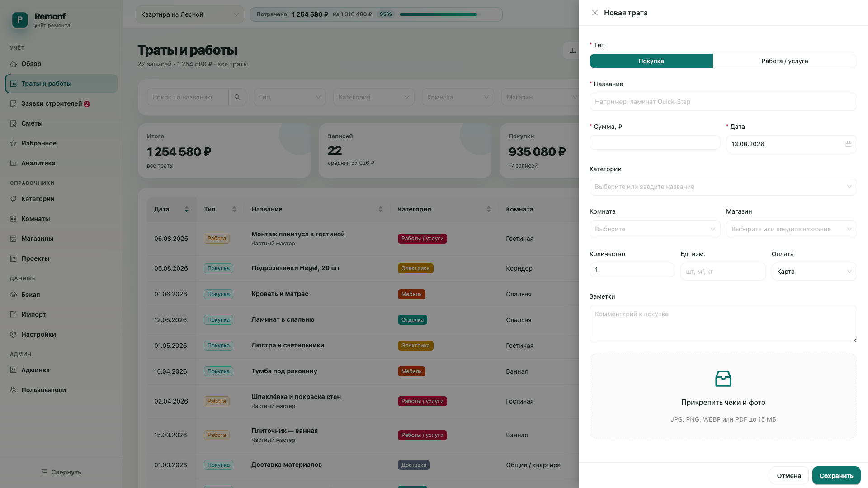Open the Тип filter dropdown

pyautogui.click(x=290, y=97)
